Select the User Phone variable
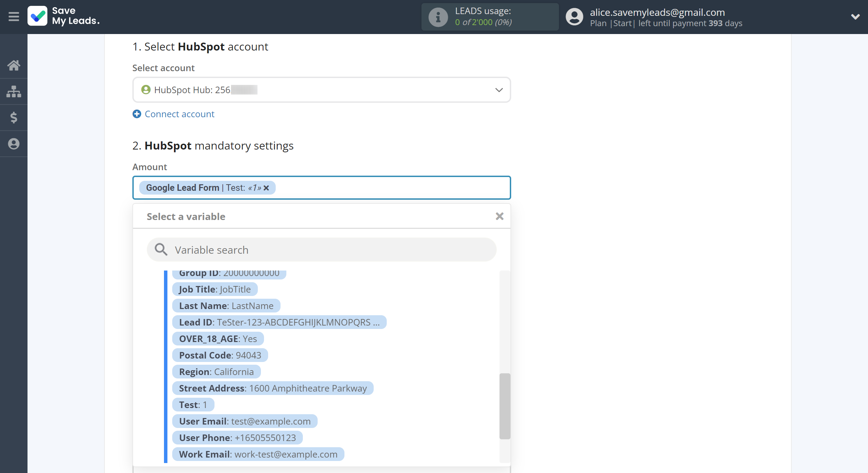 [x=238, y=438]
